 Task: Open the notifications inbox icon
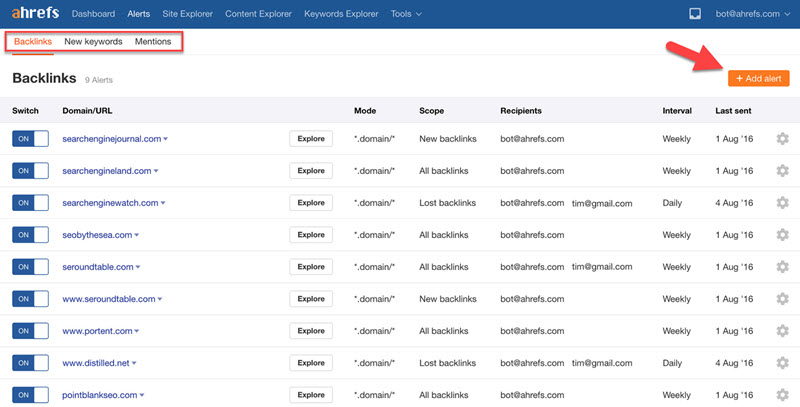[x=696, y=14]
